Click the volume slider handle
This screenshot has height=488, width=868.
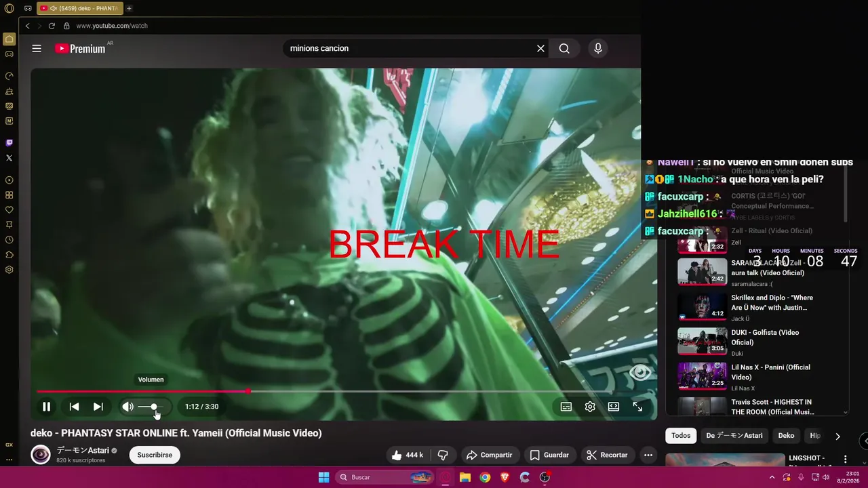(x=154, y=407)
